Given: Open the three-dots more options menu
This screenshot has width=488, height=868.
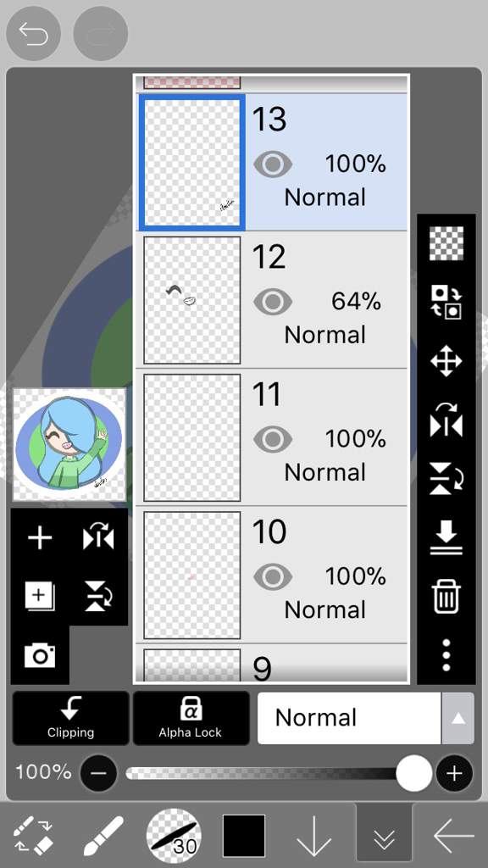Looking at the screenshot, I should (446, 655).
